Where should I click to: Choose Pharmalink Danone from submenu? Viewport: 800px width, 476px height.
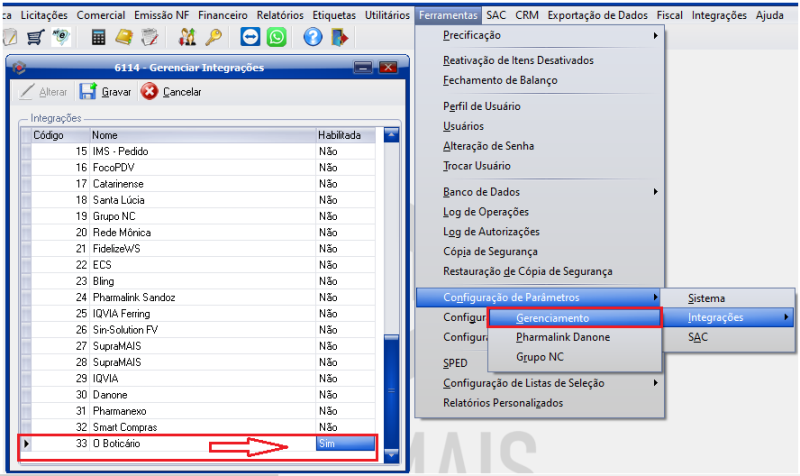click(563, 337)
